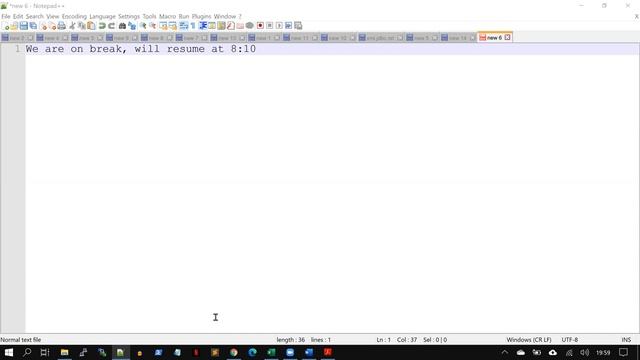Viewport: 640px width, 360px height.
Task: Click the Zoom In toolbar icon
Action: pyautogui.click(x=143, y=26)
